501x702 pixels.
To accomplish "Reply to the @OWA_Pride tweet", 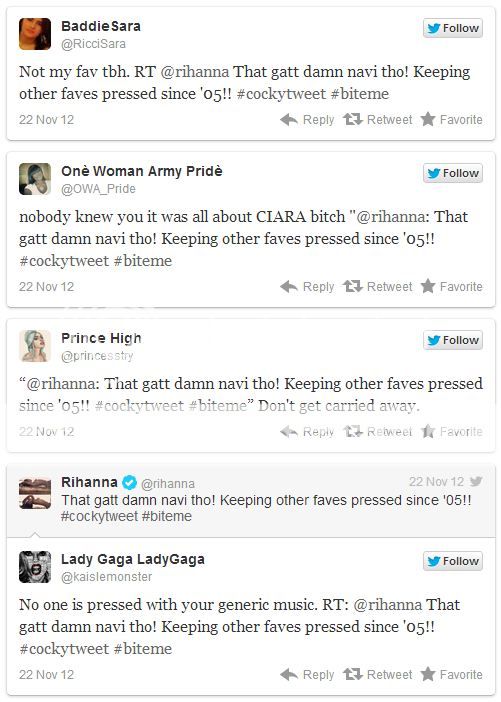I will click(x=307, y=287).
